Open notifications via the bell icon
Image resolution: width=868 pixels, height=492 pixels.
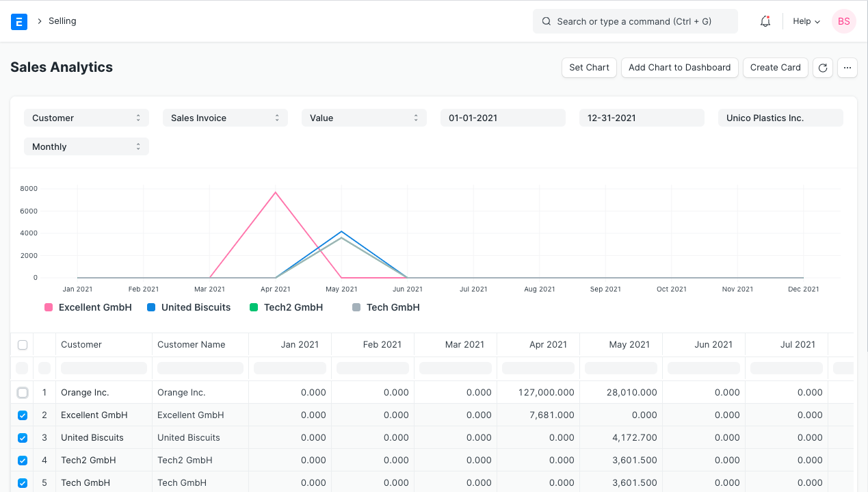pyautogui.click(x=765, y=21)
